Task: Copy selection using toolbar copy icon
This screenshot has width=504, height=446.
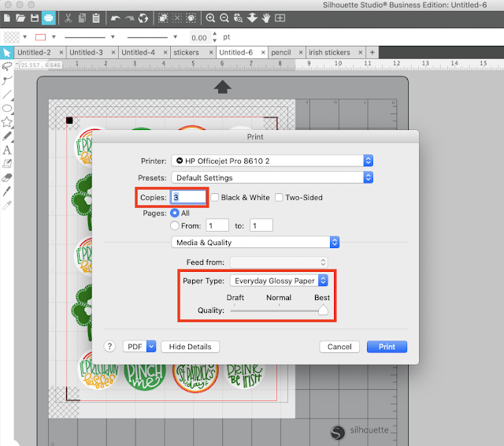Action: tap(82, 18)
